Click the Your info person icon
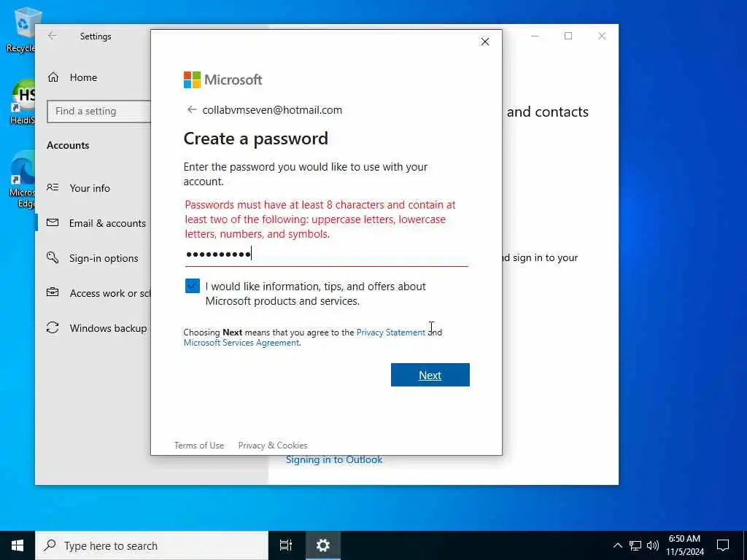747x560 pixels. 53,187
